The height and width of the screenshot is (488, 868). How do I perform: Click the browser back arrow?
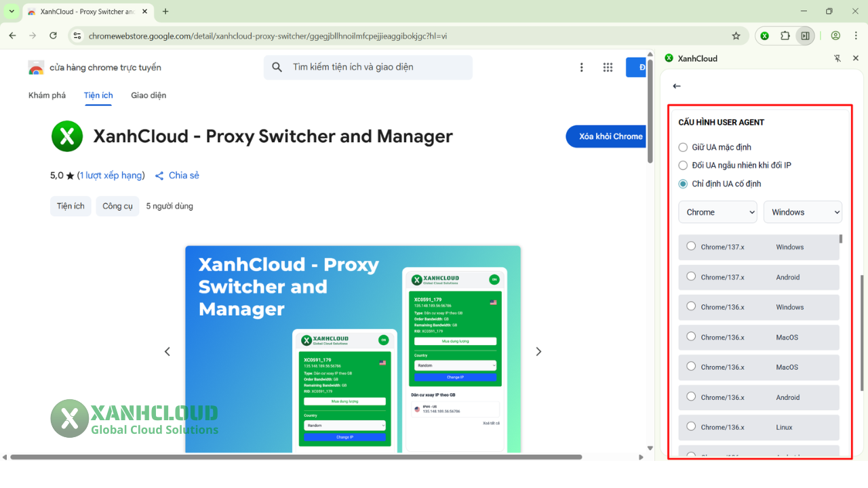point(12,36)
